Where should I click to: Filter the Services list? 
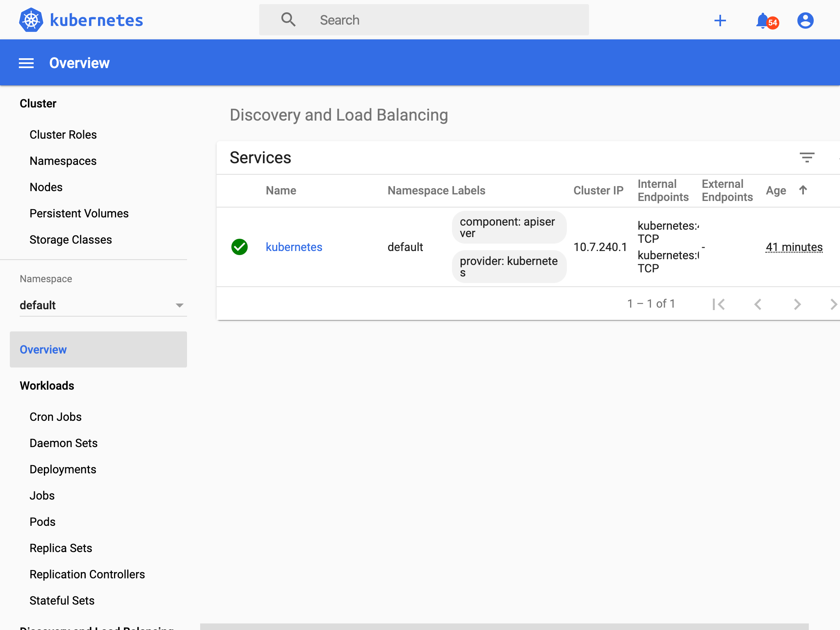click(807, 157)
